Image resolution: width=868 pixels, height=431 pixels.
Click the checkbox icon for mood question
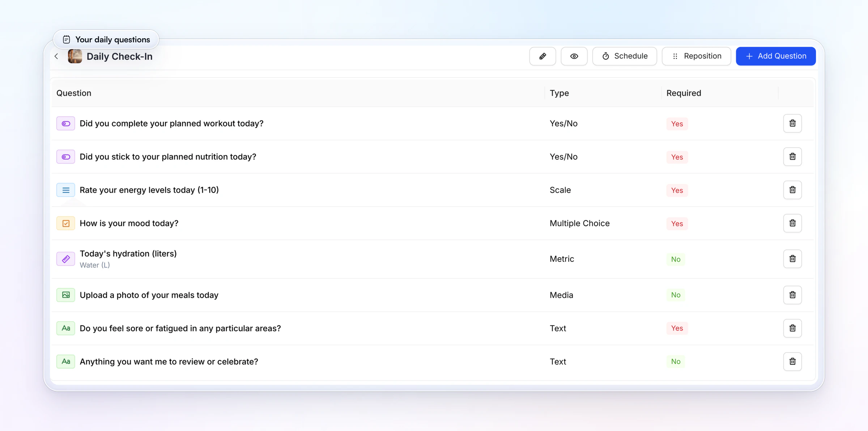click(66, 223)
